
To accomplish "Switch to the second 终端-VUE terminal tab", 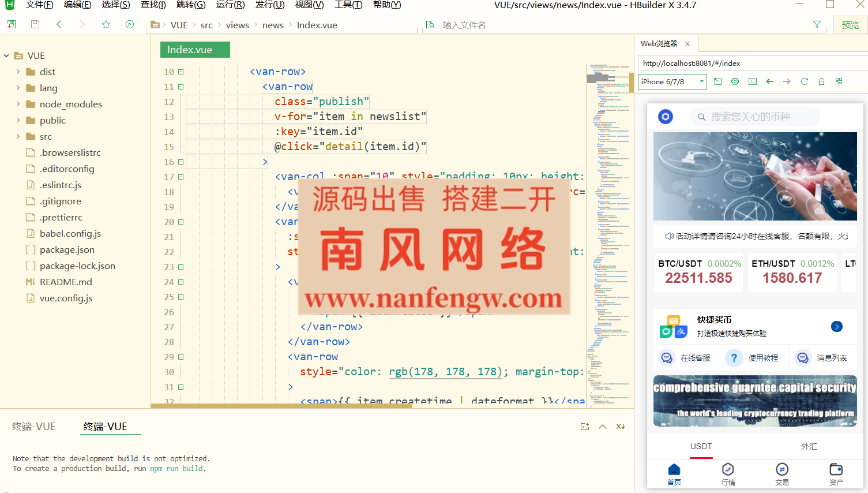I will (x=105, y=427).
